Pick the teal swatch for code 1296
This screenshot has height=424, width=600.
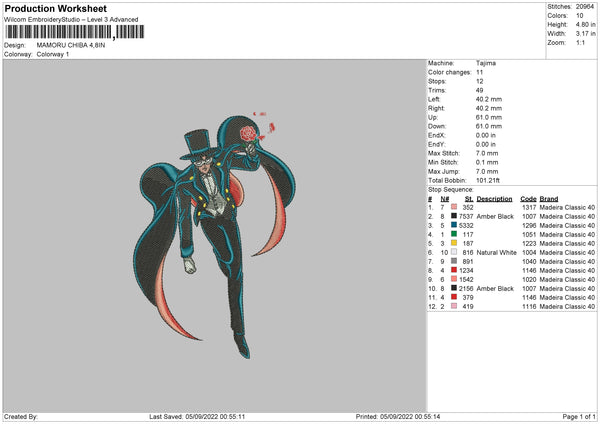[x=454, y=225]
